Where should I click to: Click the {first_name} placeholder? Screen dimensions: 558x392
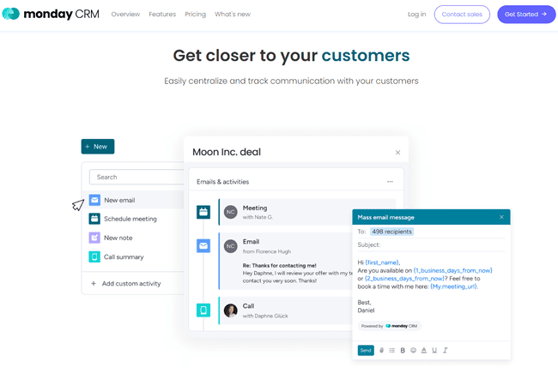(382, 262)
